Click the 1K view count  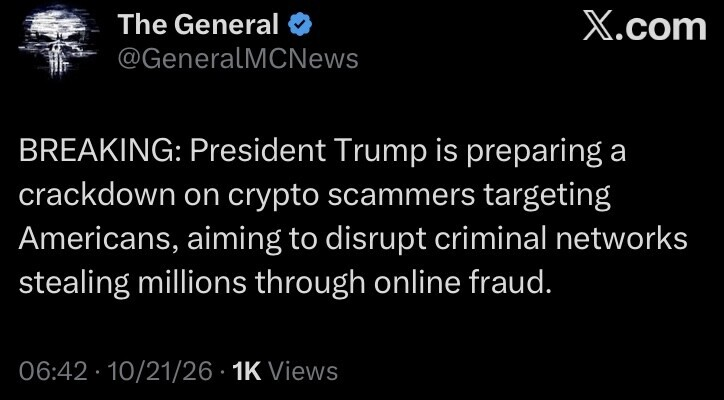pyautogui.click(x=247, y=371)
